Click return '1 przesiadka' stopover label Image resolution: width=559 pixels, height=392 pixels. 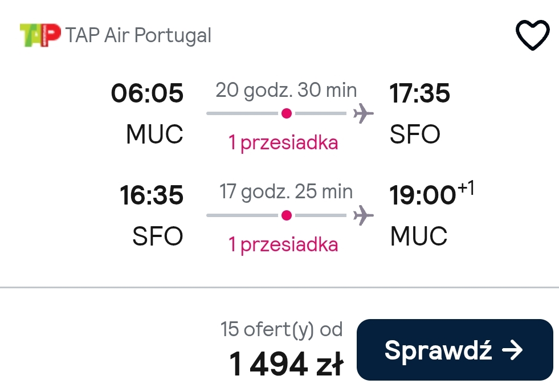tap(283, 245)
